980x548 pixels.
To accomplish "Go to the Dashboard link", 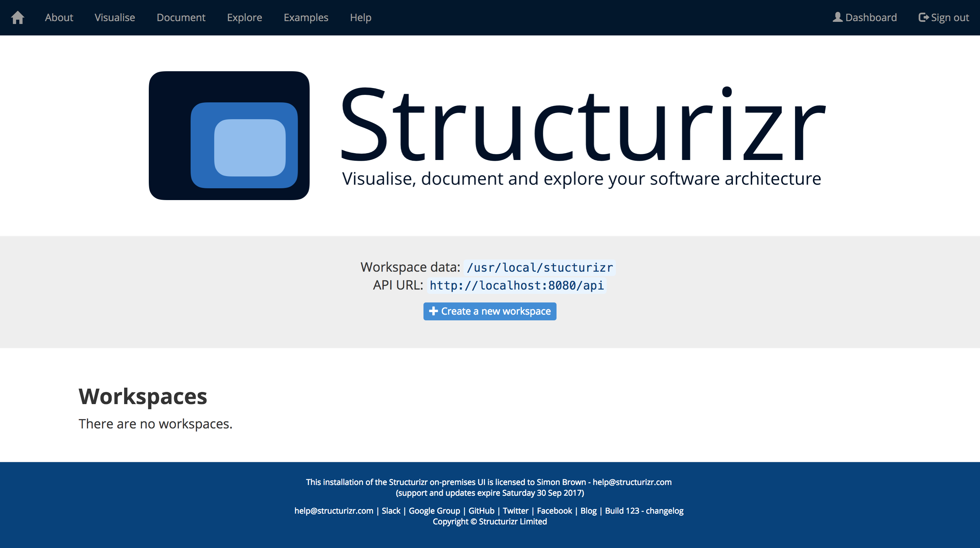I will [865, 18].
